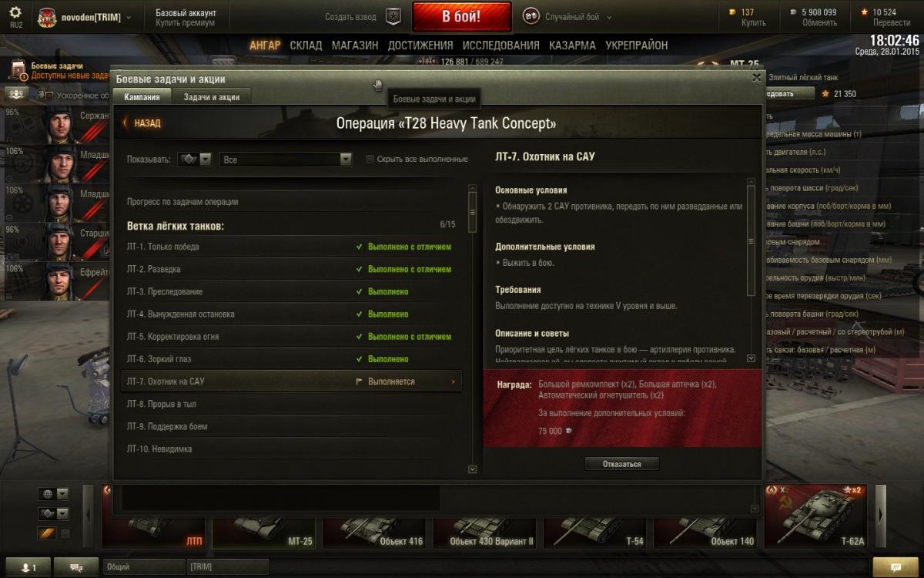Click the Назад back arrow
This screenshot has height=578, width=924.
(x=142, y=123)
